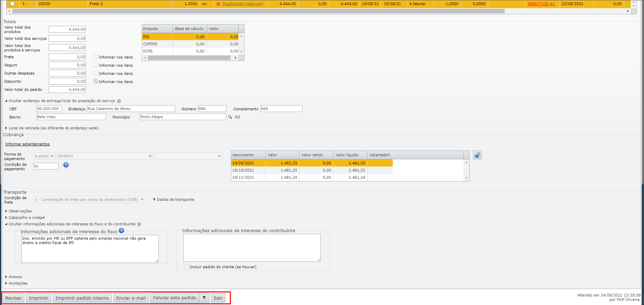The image size is (644, 305).
Task: Enable 'Incluir pedido do cliente (se houver)'
Action: (x=187, y=267)
